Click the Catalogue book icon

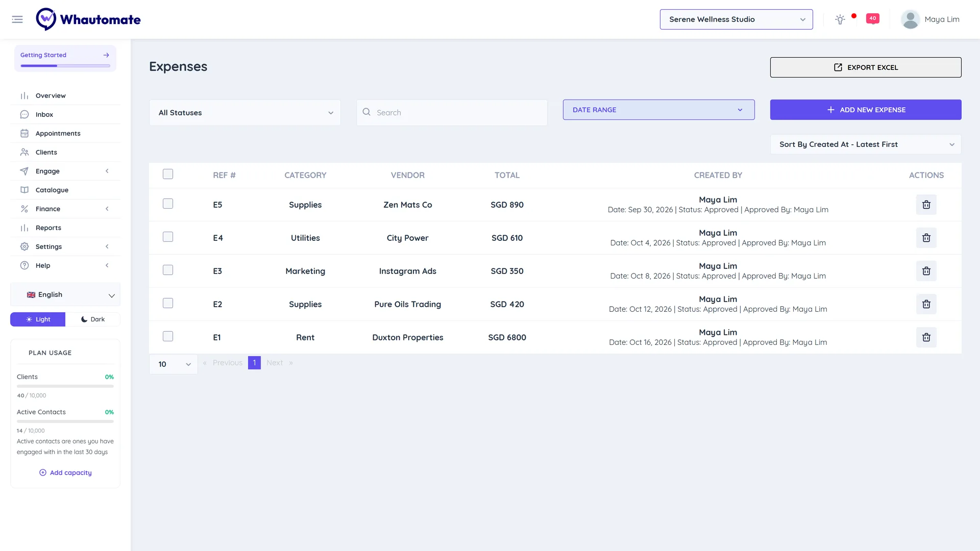[24, 190]
